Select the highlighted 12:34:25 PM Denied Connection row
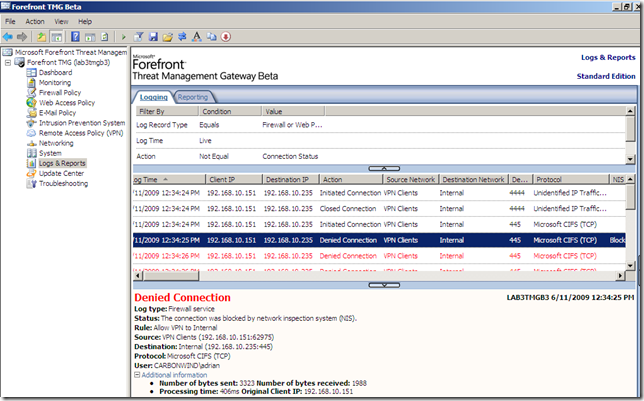The width and height of the screenshot is (644, 401). [379, 240]
